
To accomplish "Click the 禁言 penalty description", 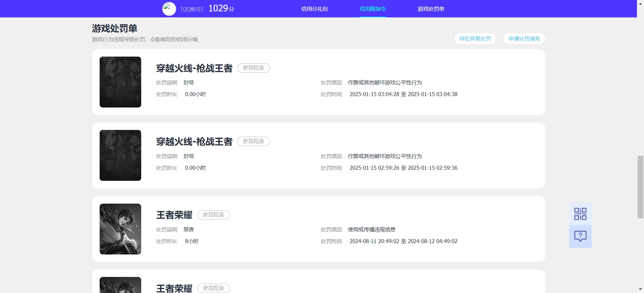I will click(189, 230).
